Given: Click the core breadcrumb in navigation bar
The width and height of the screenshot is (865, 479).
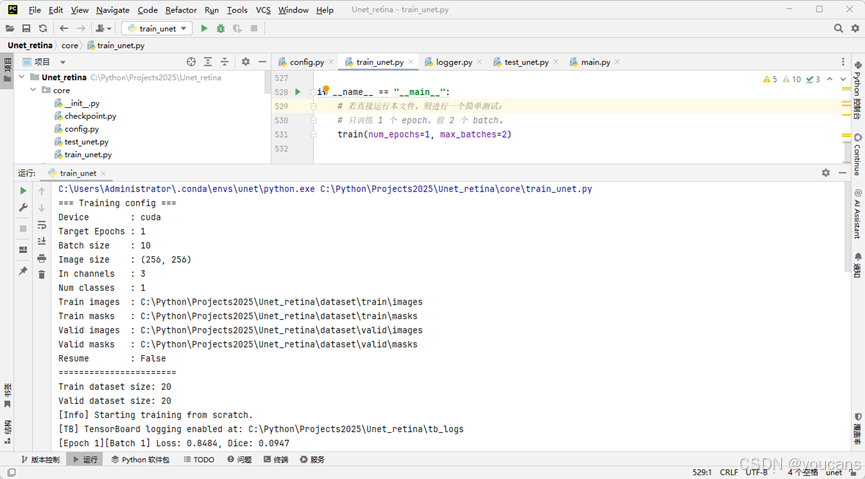Looking at the screenshot, I should pyautogui.click(x=70, y=45).
